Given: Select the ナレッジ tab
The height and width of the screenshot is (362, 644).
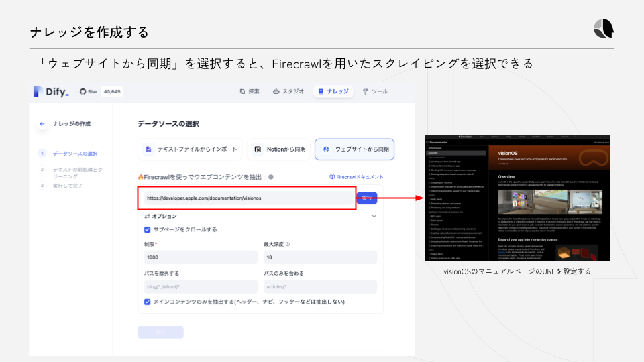Looking at the screenshot, I should [x=333, y=92].
